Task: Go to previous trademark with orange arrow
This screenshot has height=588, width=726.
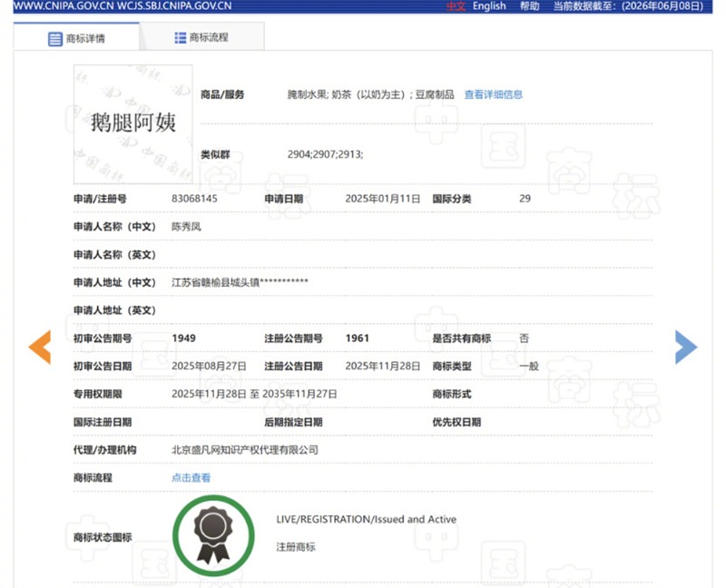Action: 40,348
